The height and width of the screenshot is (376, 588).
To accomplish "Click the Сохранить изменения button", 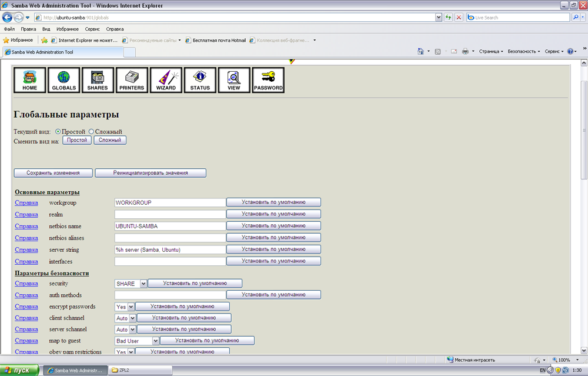I will click(53, 173).
